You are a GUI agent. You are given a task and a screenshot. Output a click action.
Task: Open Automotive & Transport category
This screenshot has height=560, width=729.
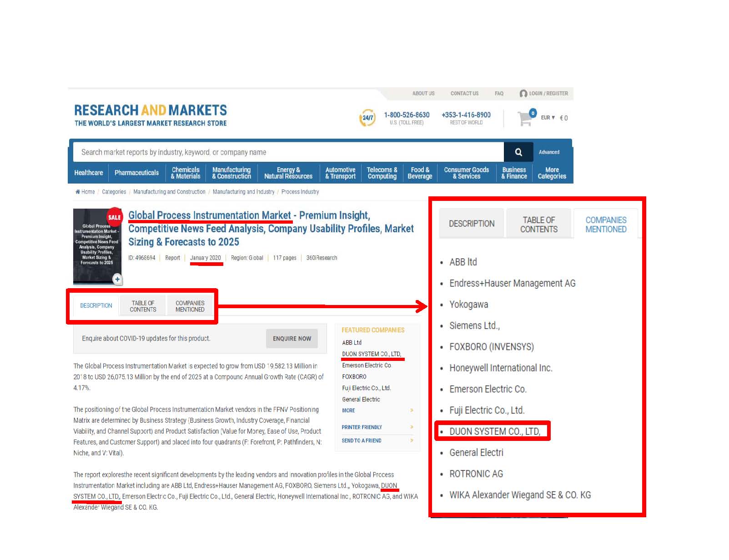[x=340, y=173]
